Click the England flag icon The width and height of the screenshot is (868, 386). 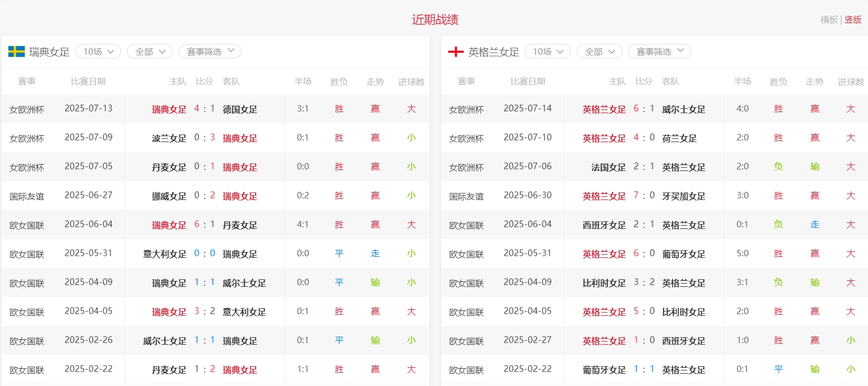[x=456, y=51]
